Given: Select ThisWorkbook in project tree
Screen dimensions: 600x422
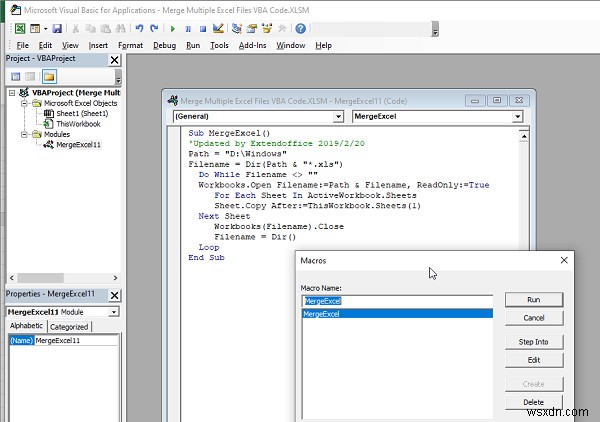Looking at the screenshot, I should [78, 123].
